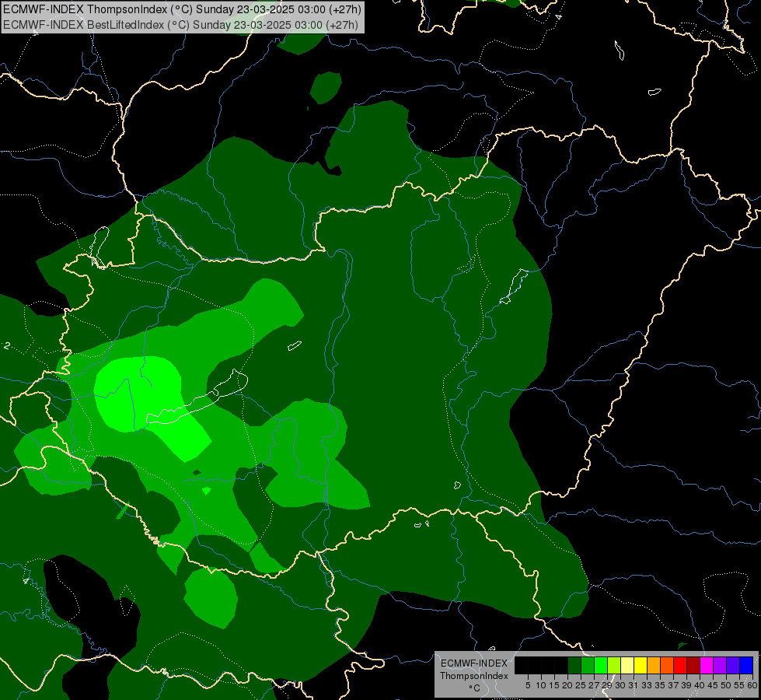Click the legend label 'ECMWF-INDEX'
Image resolution: width=761 pixels, height=700 pixels.
point(473,663)
